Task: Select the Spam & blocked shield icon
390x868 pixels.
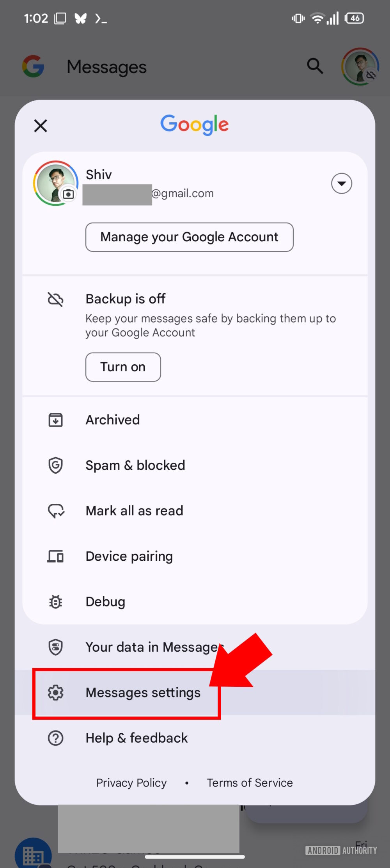Action: coord(55,465)
